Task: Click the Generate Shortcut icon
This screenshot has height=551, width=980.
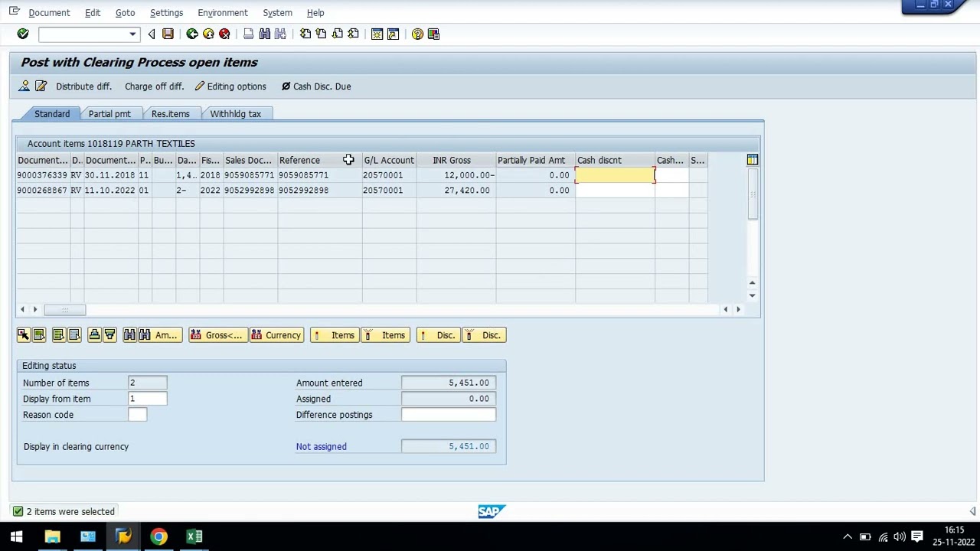Action: coord(393,34)
